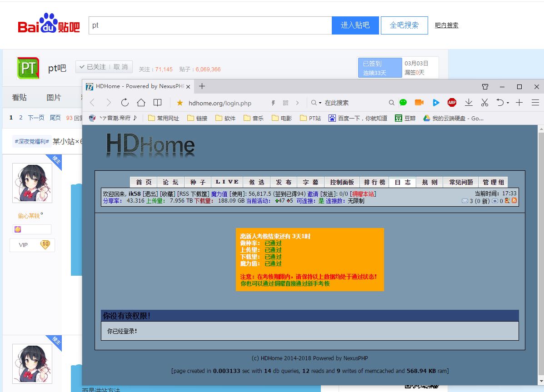Image resolution: width=544 pixels, height=392 pixels.
Task: Open the reading mode book icon
Action: [158, 103]
